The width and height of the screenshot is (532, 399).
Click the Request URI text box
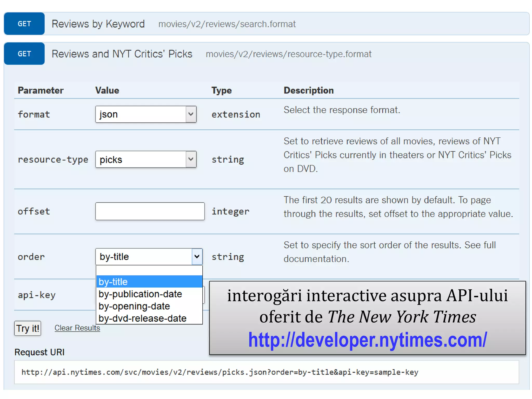click(266, 372)
